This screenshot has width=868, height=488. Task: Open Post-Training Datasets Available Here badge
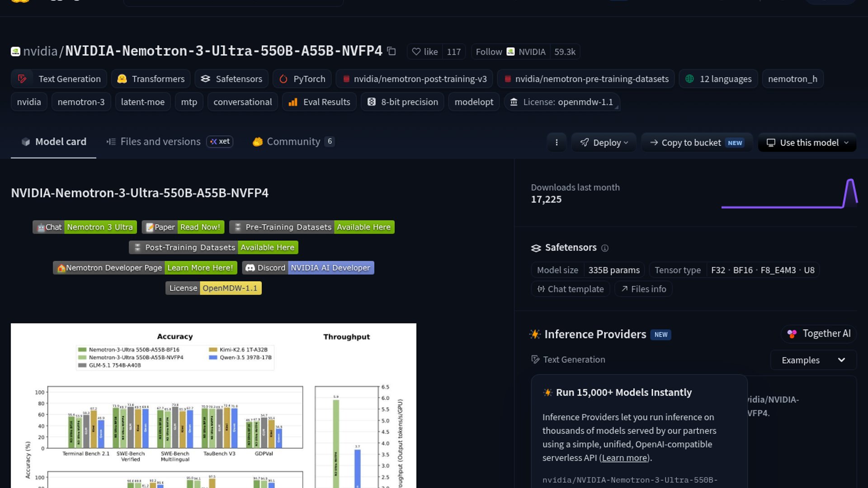[213, 248]
